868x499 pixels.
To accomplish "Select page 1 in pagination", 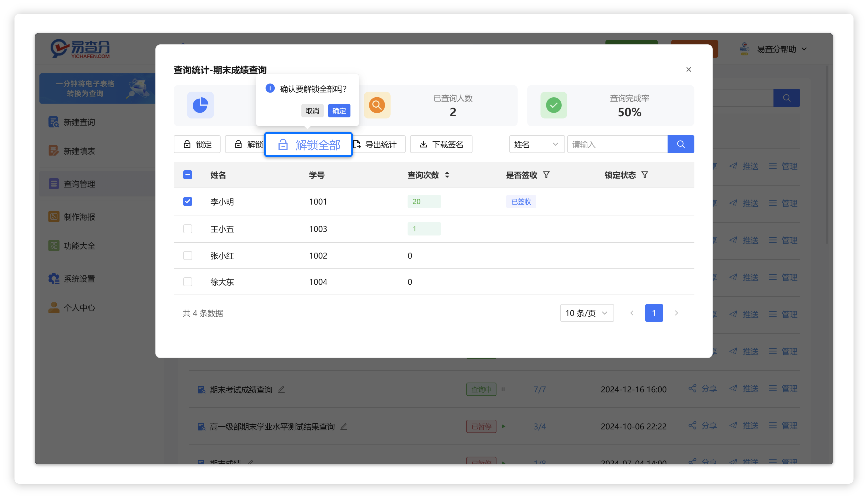I will (x=654, y=313).
